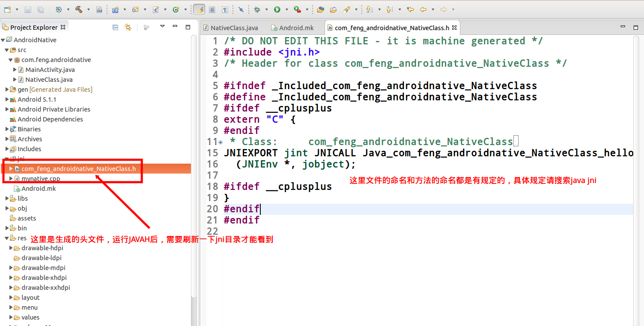Expand the Includes node

point(7,149)
